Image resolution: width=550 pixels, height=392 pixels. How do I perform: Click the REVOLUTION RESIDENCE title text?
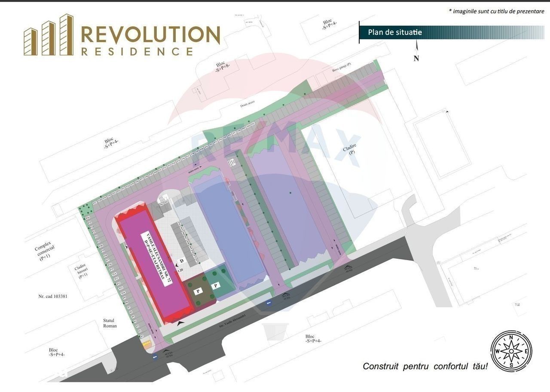click(x=150, y=41)
